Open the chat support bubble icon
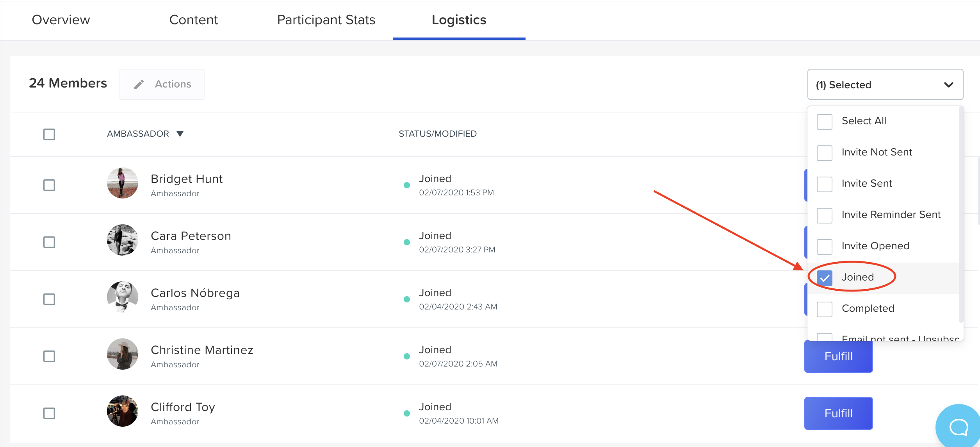 [x=959, y=427]
